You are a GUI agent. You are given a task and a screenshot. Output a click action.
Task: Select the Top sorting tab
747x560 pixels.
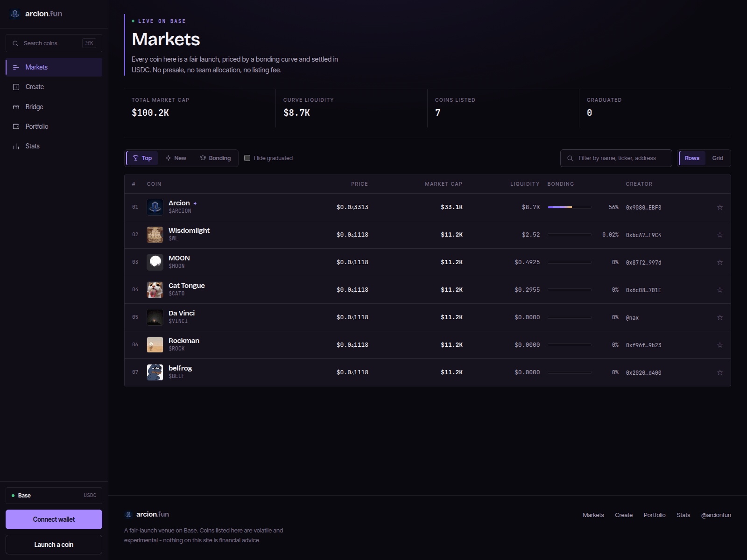pyautogui.click(x=142, y=158)
